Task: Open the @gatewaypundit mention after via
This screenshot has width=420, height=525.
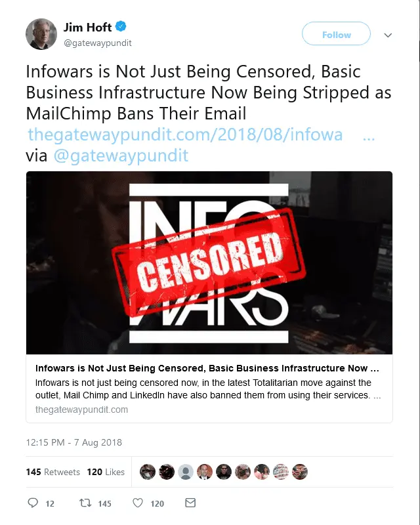Action: click(x=121, y=156)
